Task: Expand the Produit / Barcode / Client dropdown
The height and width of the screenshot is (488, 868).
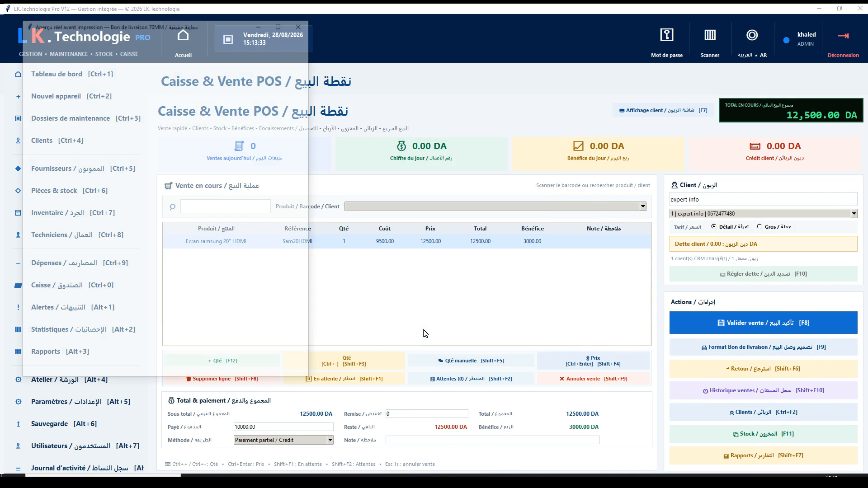Action: click(642, 206)
